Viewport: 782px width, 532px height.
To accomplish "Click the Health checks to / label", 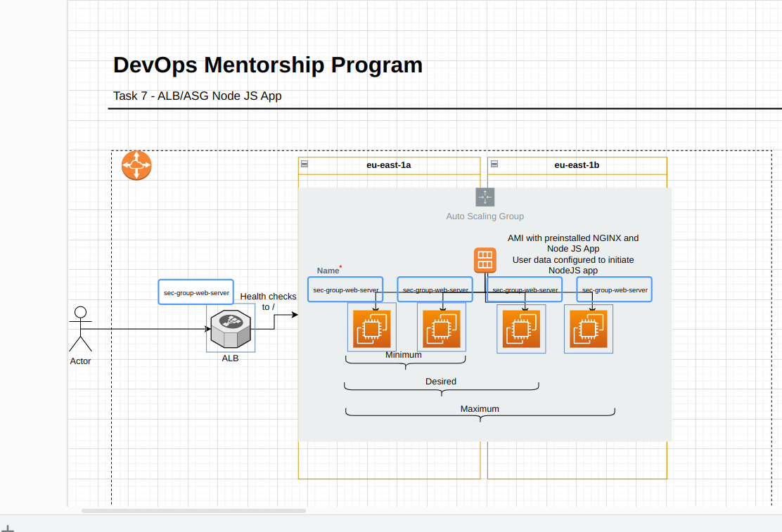I will [269, 301].
